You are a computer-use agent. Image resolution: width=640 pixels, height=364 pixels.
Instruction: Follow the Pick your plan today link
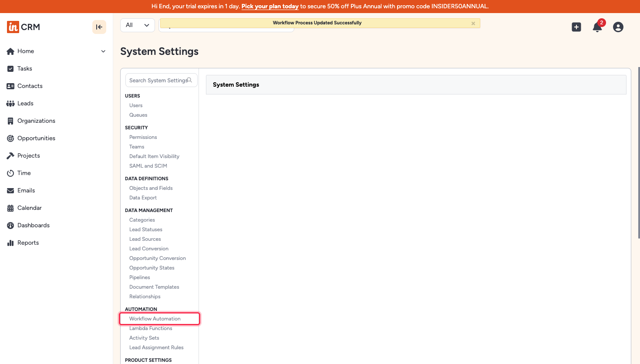(270, 6)
